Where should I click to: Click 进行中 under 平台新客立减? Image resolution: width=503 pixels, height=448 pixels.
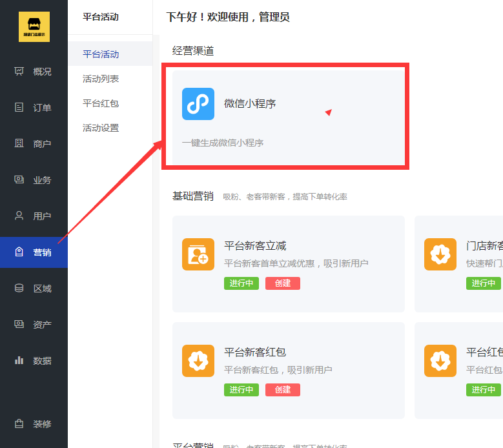coord(241,283)
